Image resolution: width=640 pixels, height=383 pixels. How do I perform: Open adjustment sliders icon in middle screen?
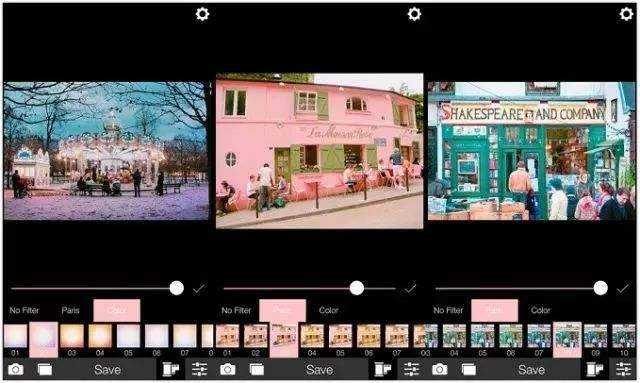pyautogui.click(x=411, y=369)
